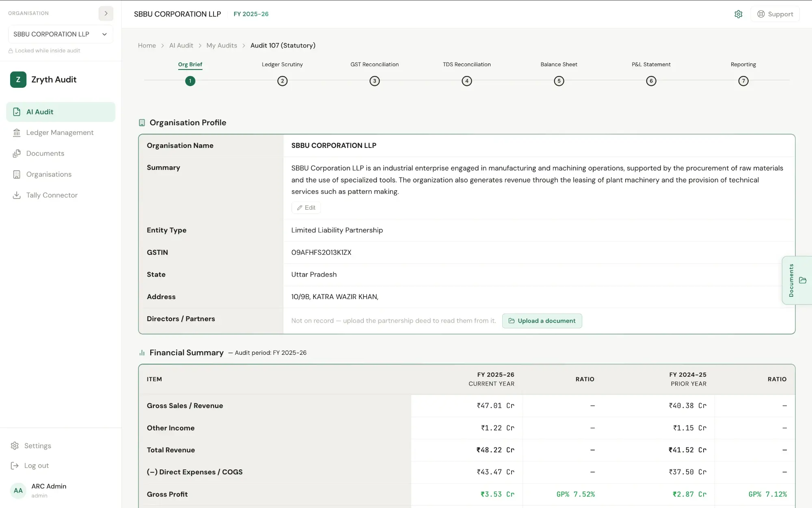Go back to the My Audits breadcrumb
This screenshot has width=812, height=508.
[x=222, y=46]
